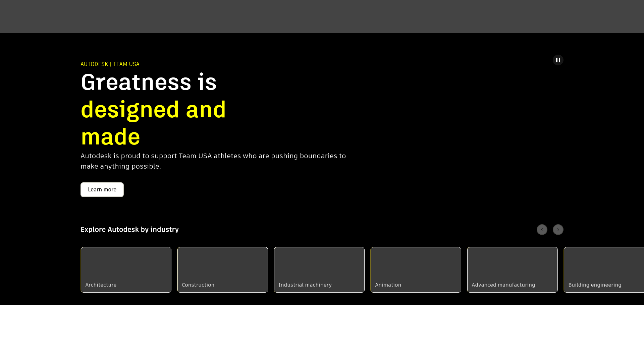This screenshot has height=362, width=644.
Task: Advance the industry carousel with the right arrow
Action: [558, 230]
